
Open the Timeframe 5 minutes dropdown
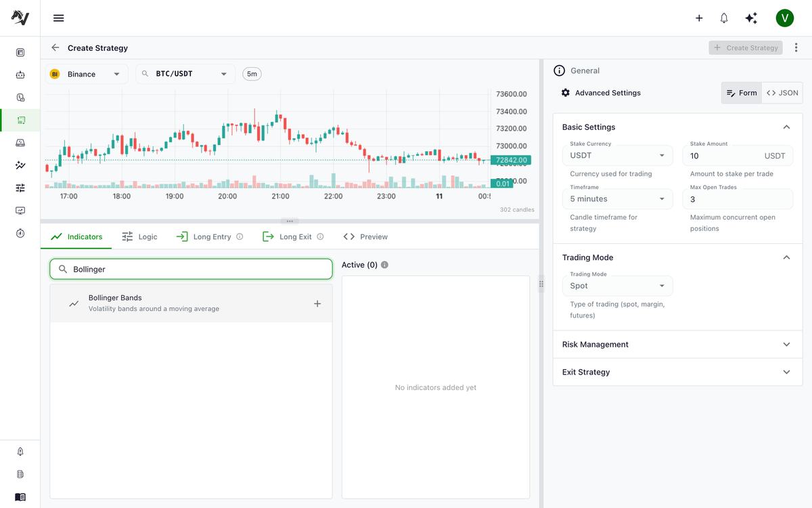point(618,198)
